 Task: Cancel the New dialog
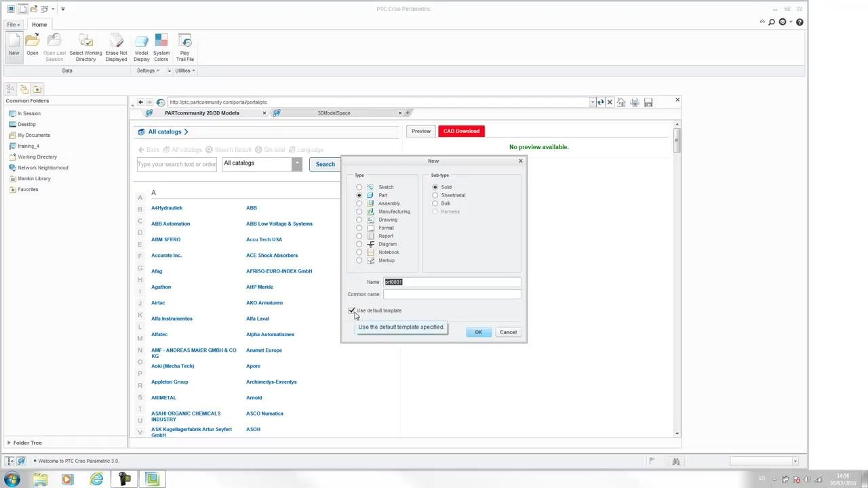508,332
